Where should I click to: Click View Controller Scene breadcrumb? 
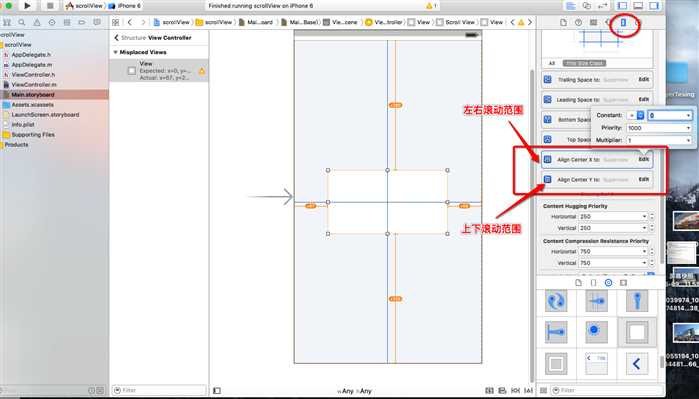tap(340, 22)
